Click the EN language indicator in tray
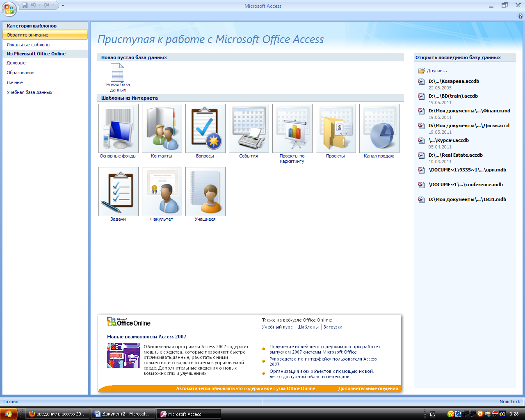This screenshot has width=525, height=420. coord(432,414)
